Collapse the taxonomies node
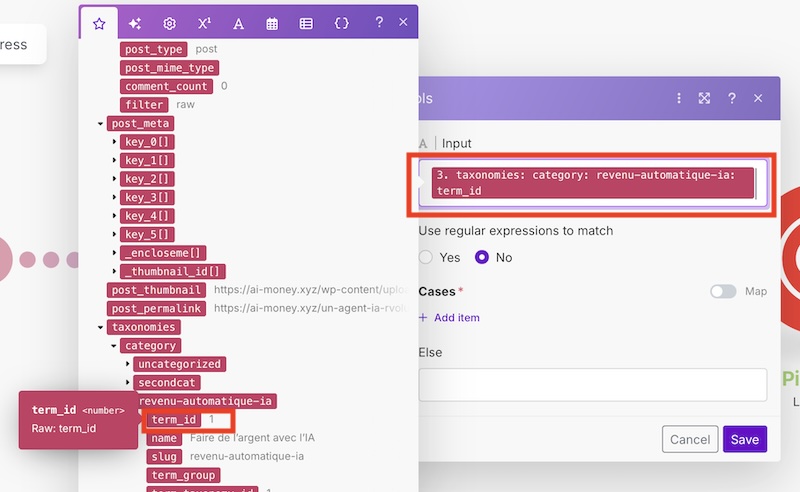The image size is (800, 492). click(101, 327)
